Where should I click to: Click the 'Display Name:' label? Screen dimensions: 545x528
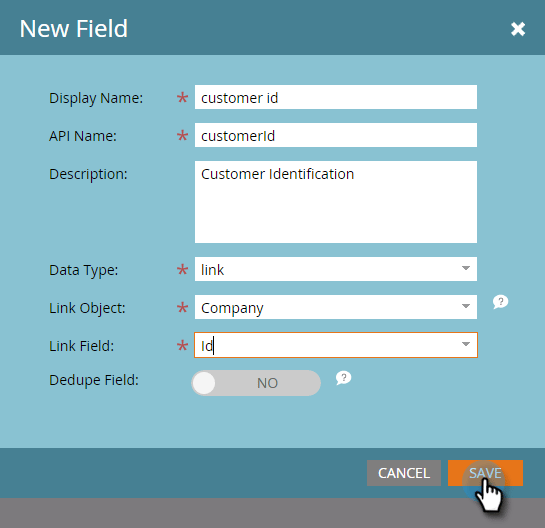pos(96,98)
